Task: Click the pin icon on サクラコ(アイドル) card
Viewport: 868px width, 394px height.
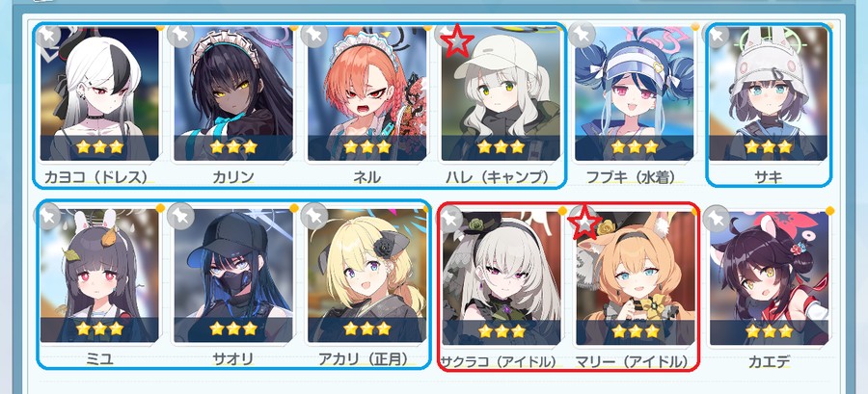Action: coord(450,219)
